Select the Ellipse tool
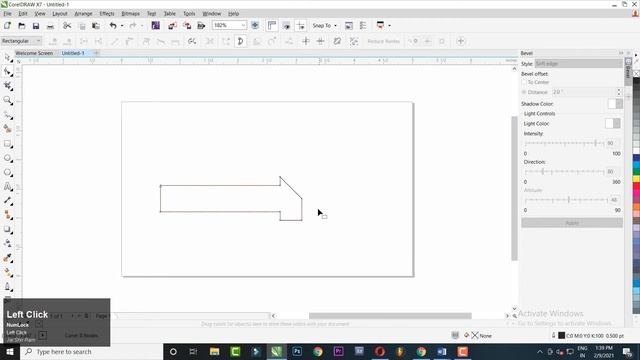 tap(7, 158)
